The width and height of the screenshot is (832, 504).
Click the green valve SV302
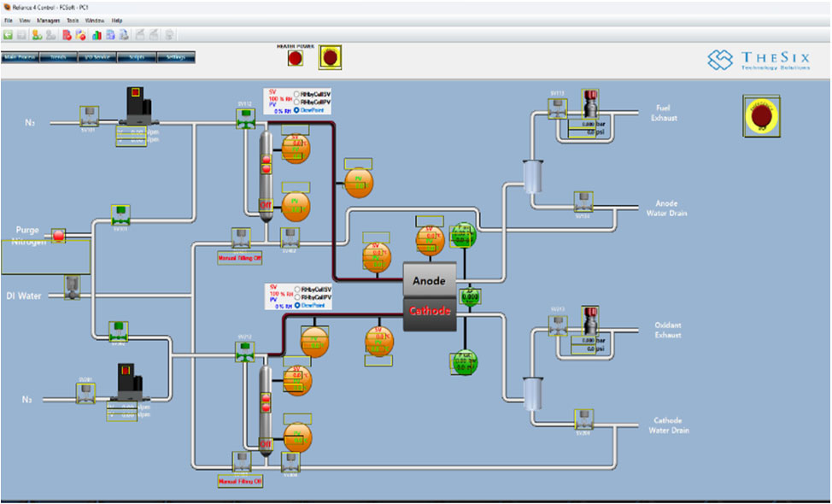point(119,331)
